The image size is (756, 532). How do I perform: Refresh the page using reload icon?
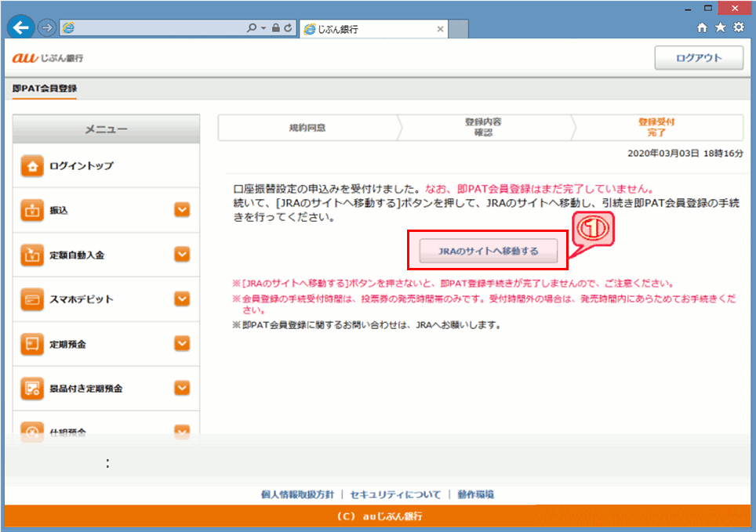click(288, 28)
